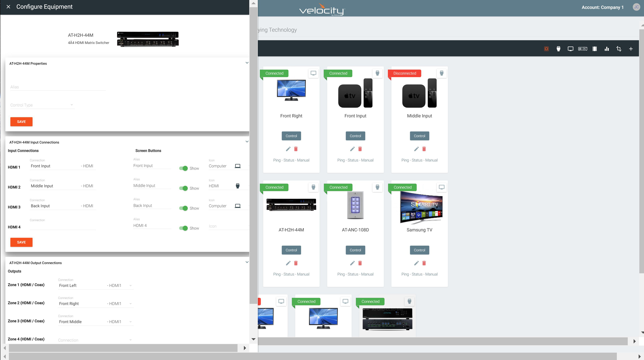644x360 pixels.
Task: Click SAVE in the Input Connections section
Action: point(21,242)
